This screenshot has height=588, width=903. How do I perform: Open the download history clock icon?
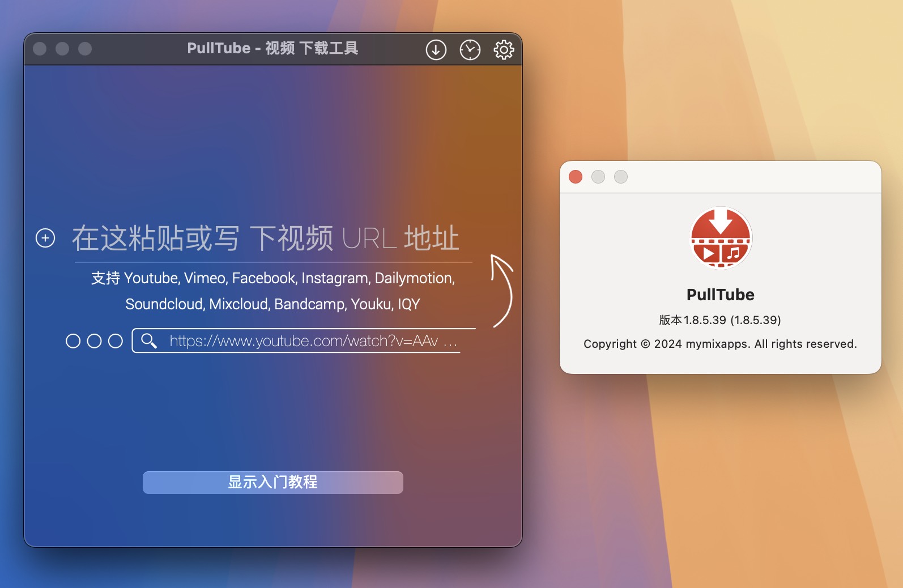pyautogui.click(x=470, y=50)
